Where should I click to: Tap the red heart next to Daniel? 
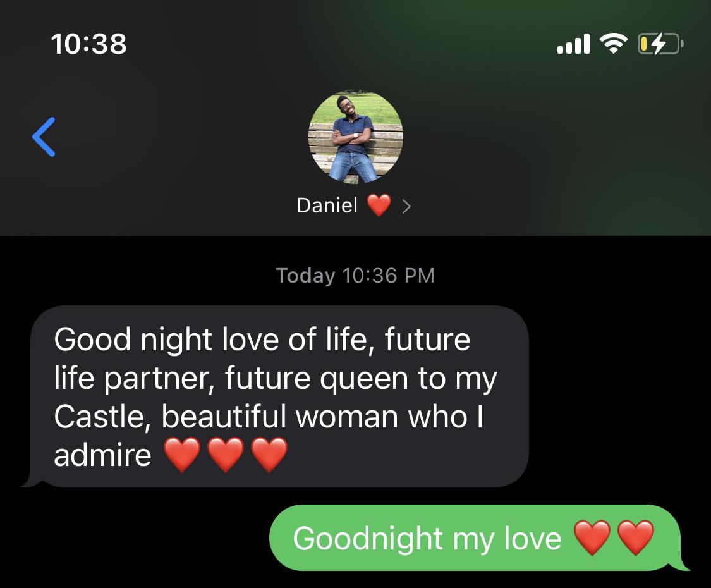pyautogui.click(x=379, y=205)
